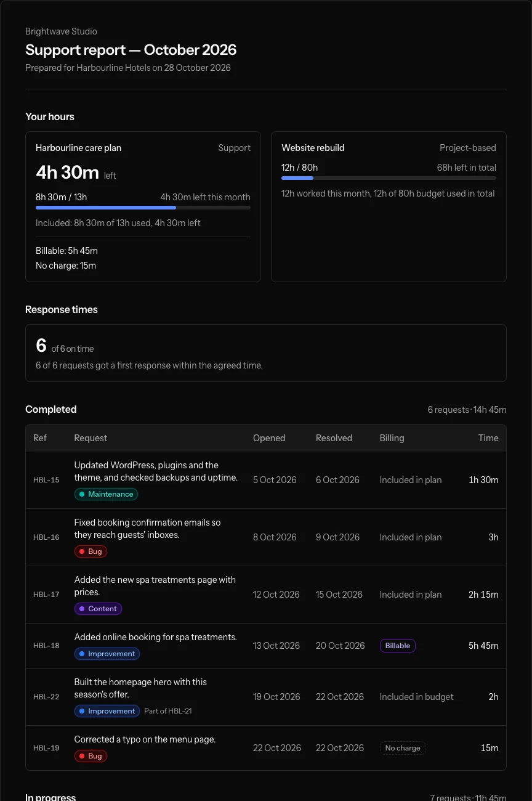532x801 pixels.
Task: Click reference HBL-17 in the Completed table
Action: click(46, 595)
